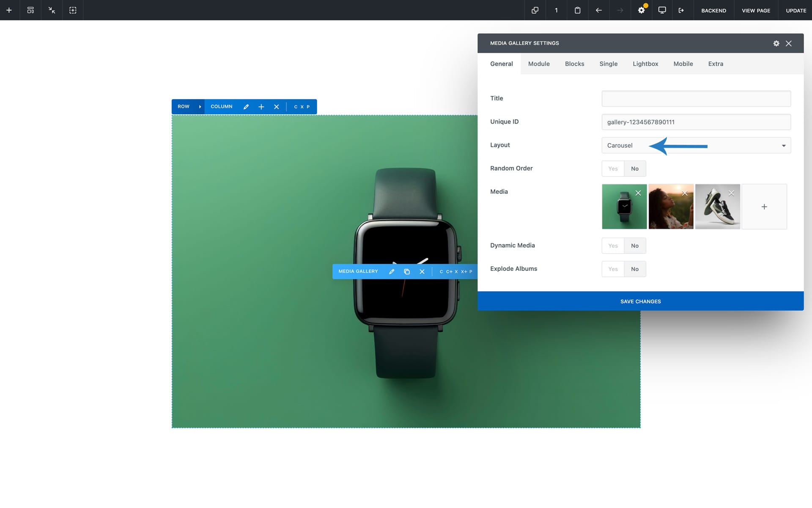Switch to the Blocks tab
Viewport: 812px width, 508px height.
tap(574, 64)
